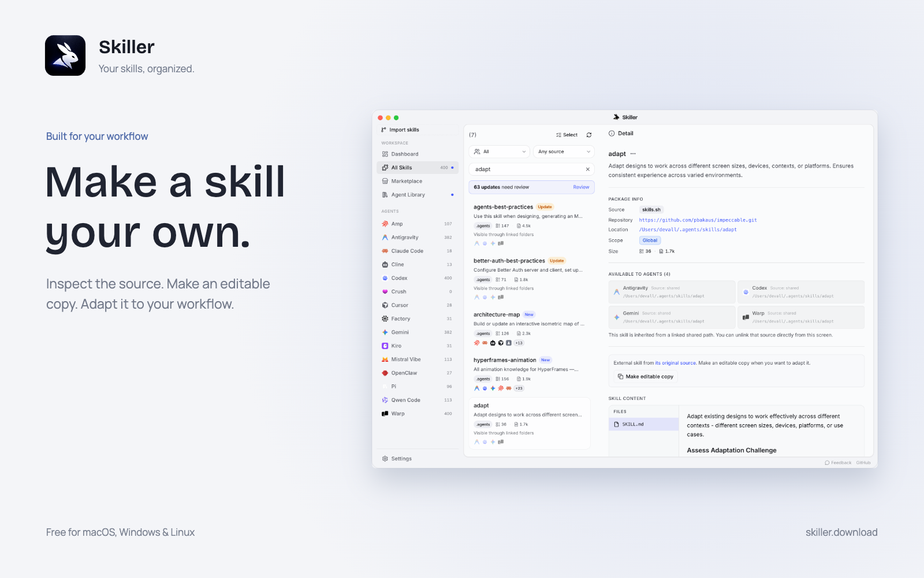Viewport: 924px width, 578px height.
Task: Click Make editable copy button
Action: pos(646,377)
